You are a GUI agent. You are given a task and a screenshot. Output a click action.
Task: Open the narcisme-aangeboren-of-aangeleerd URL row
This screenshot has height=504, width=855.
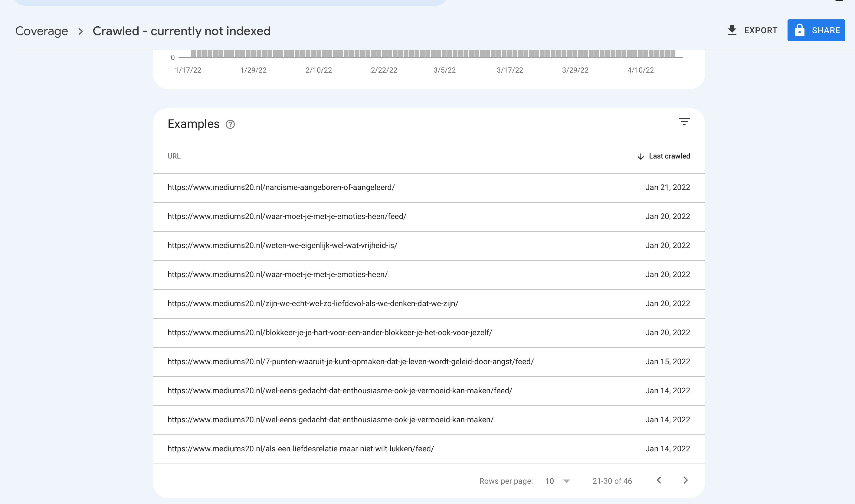tap(429, 188)
